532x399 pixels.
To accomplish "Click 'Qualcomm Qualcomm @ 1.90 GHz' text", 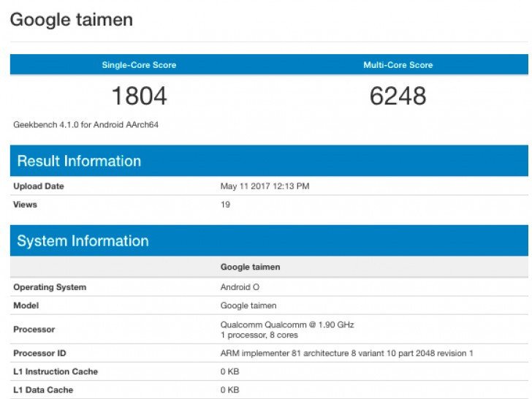I will pos(287,324).
